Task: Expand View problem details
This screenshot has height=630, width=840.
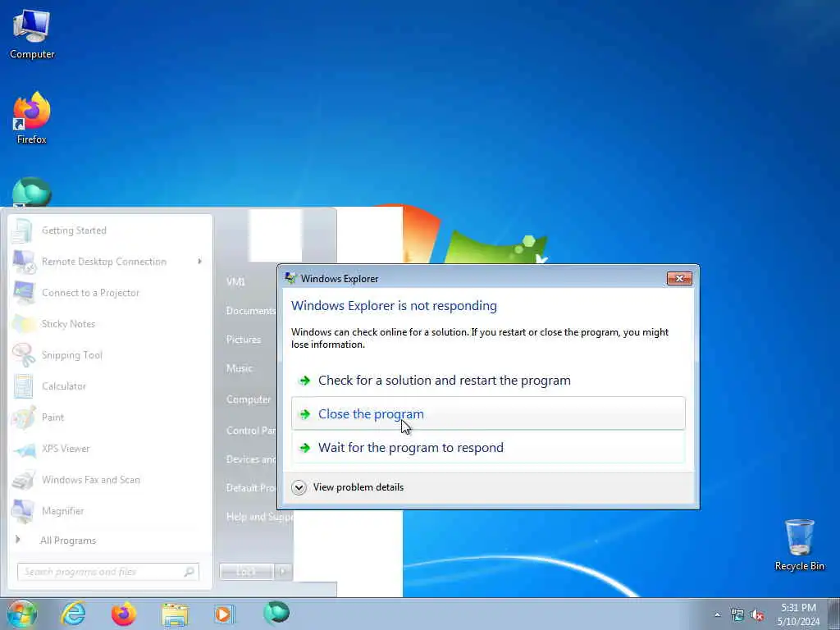Action: point(348,487)
